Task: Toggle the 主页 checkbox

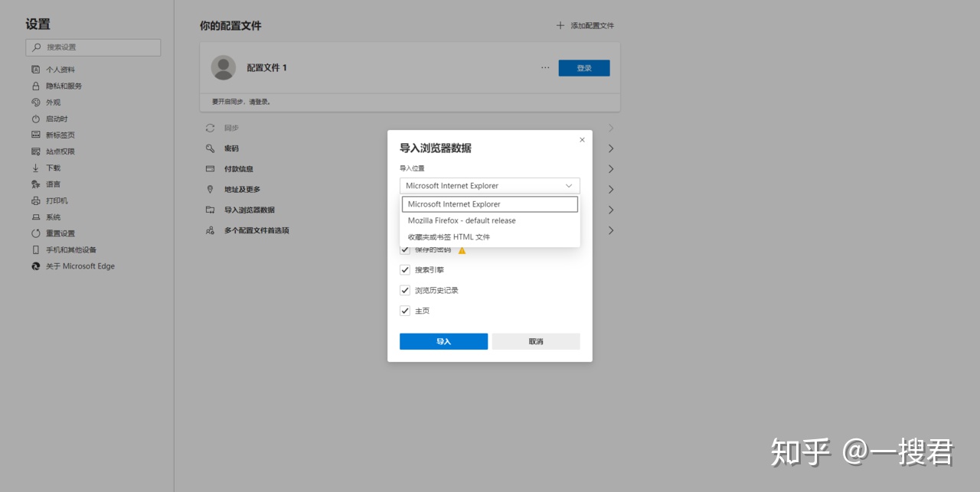Action: point(405,311)
